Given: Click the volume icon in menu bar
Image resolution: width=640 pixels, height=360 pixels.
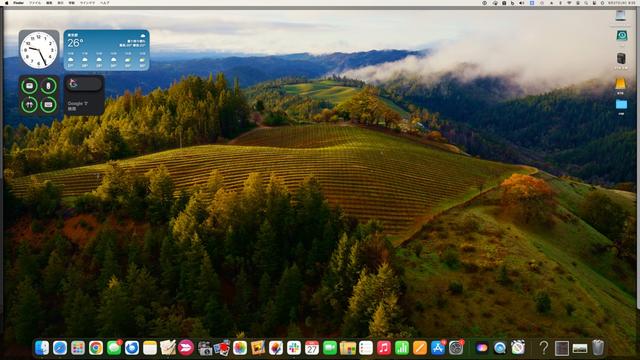Looking at the screenshot, I should point(522,3).
